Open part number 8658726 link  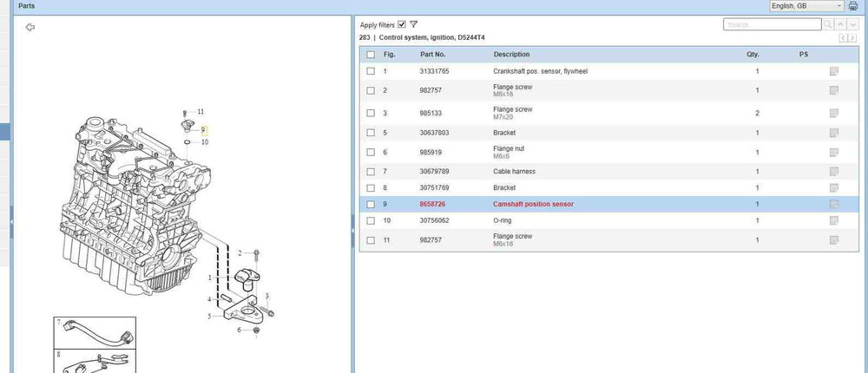pos(432,204)
